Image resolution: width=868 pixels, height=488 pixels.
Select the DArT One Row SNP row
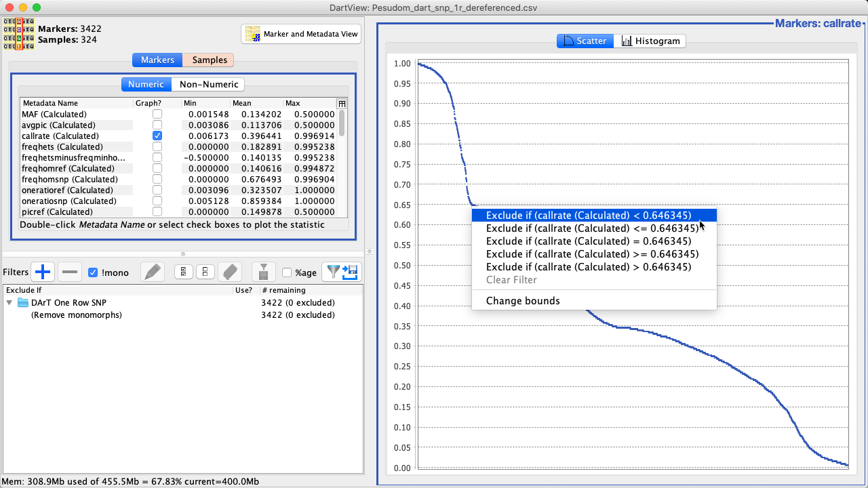183,303
